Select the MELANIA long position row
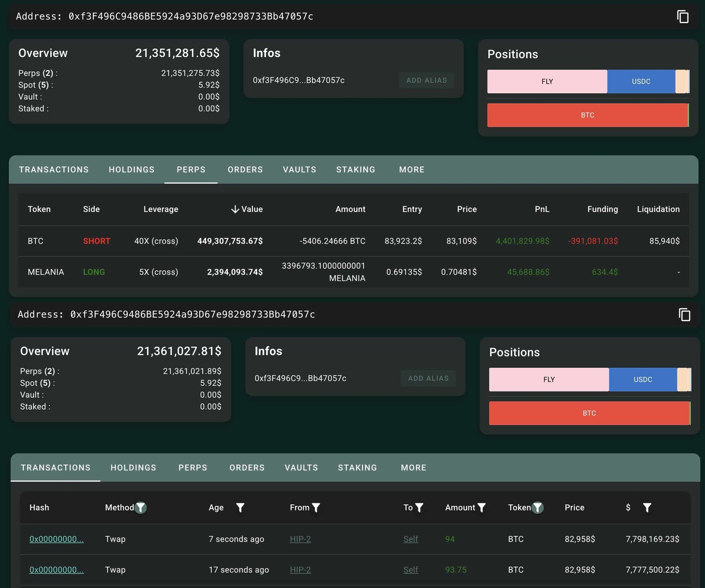705x588 pixels. [353, 272]
